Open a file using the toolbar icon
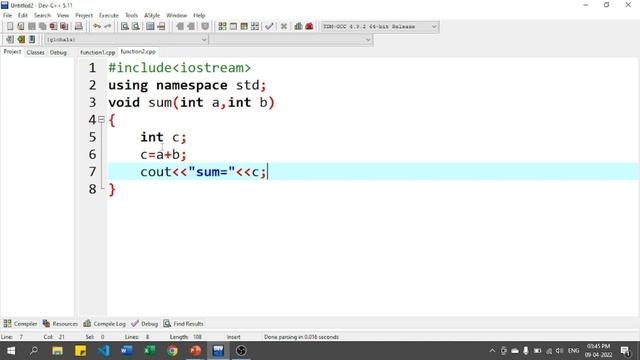 tap(20, 27)
